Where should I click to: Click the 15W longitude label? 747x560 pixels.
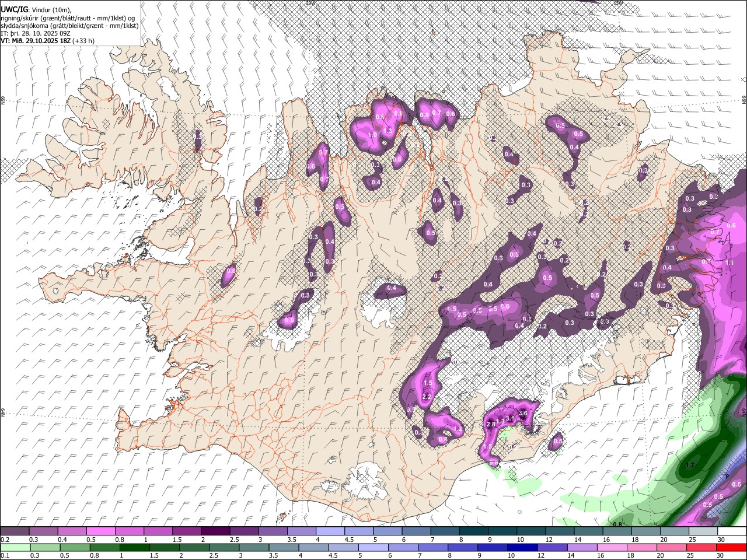(618, 3)
